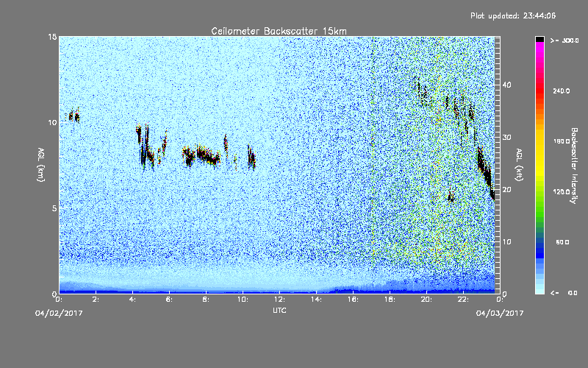588x368 pixels.
Task: Click the 'AGL (km)' left axis label
Action: [41, 165]
